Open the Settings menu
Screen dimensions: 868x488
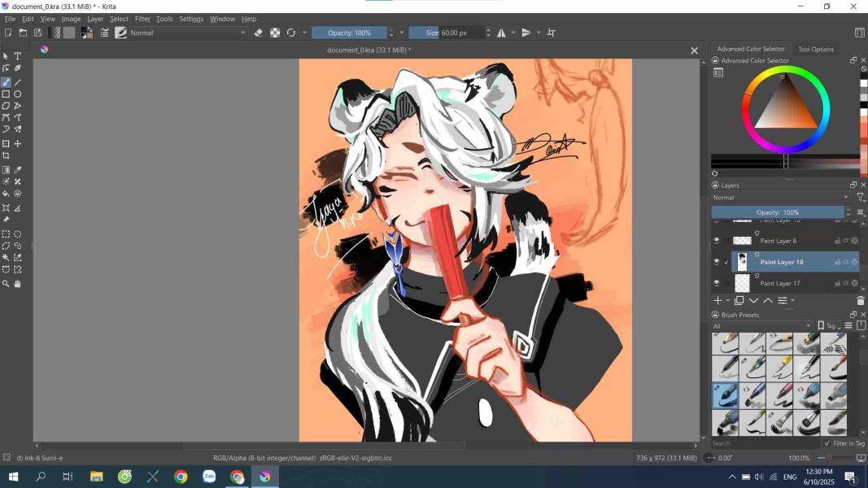coord(191,19)
